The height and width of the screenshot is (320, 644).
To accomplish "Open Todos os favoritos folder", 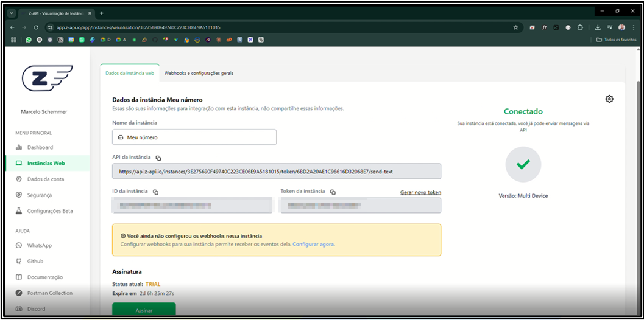I will coord(616,40).
